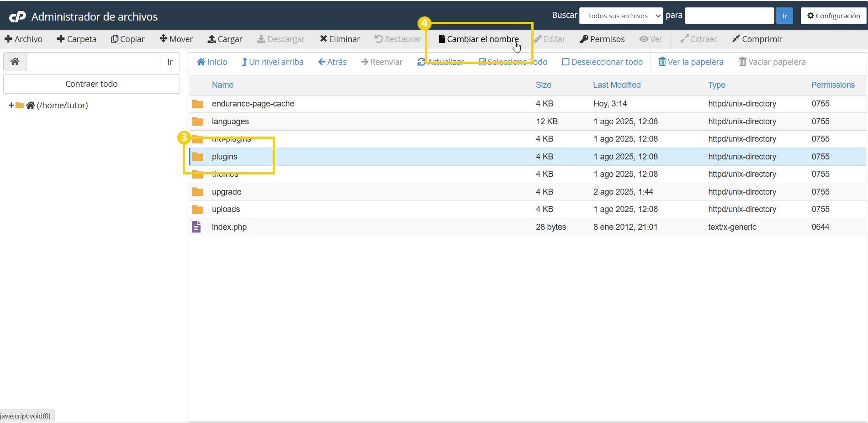Select the languages folder name
This screenshot has width=868, height=423.
click(230, 122)
